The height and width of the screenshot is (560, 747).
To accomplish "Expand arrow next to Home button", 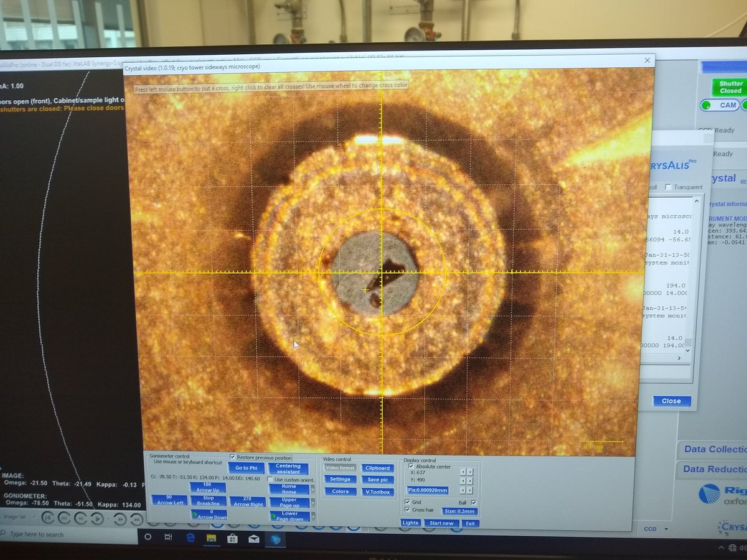I will [312, 489].
